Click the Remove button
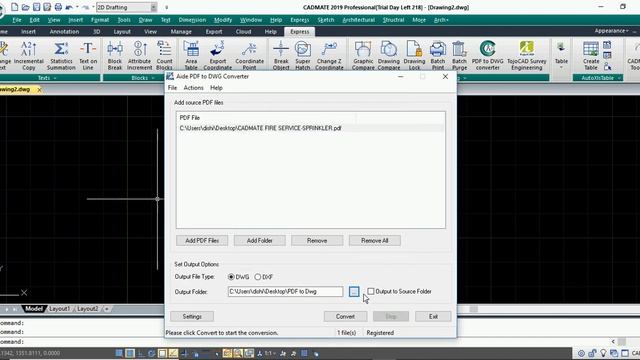Image resolution: width=640 pixels, height=360 pixels. tap(317, 240)
